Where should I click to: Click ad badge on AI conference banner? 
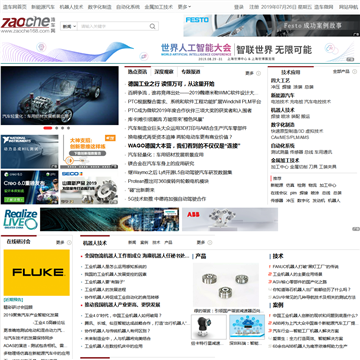click(350, 59)
